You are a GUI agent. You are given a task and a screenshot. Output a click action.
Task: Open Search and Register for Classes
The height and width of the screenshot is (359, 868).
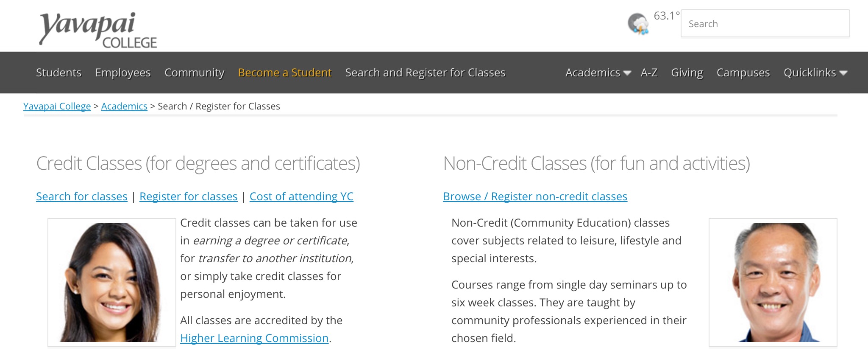[425, 73]
